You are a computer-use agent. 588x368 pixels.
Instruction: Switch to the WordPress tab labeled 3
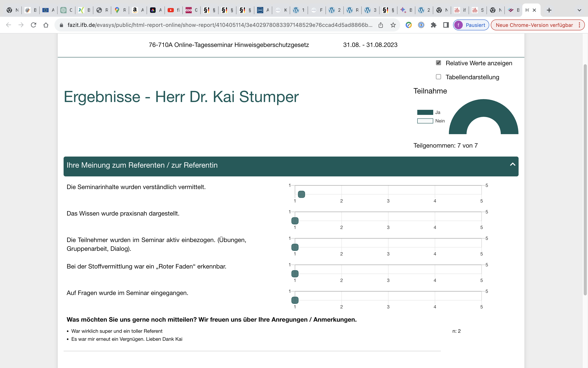[370, 10]
